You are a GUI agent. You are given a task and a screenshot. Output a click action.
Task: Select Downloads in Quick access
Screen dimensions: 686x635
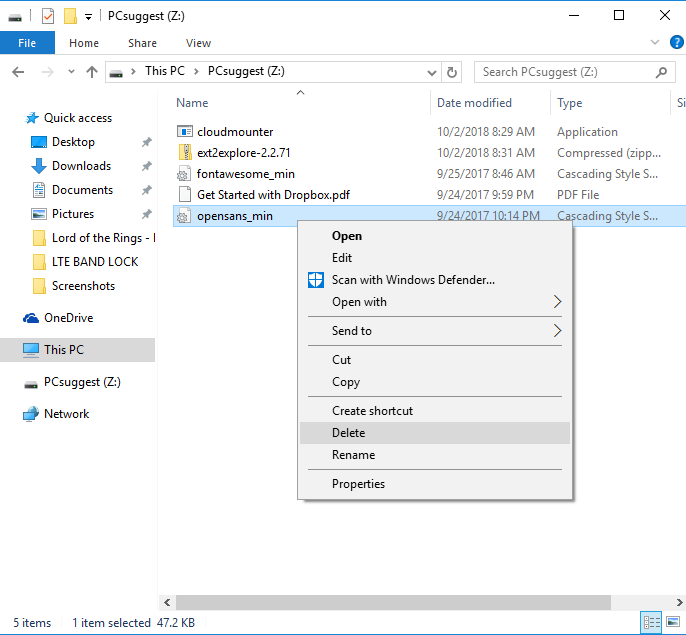point(81,166)
